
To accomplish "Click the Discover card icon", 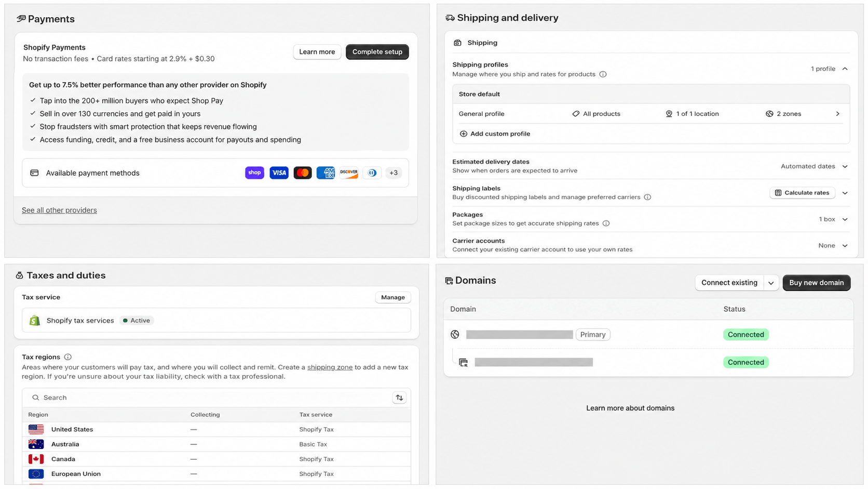I will point(349,173).
